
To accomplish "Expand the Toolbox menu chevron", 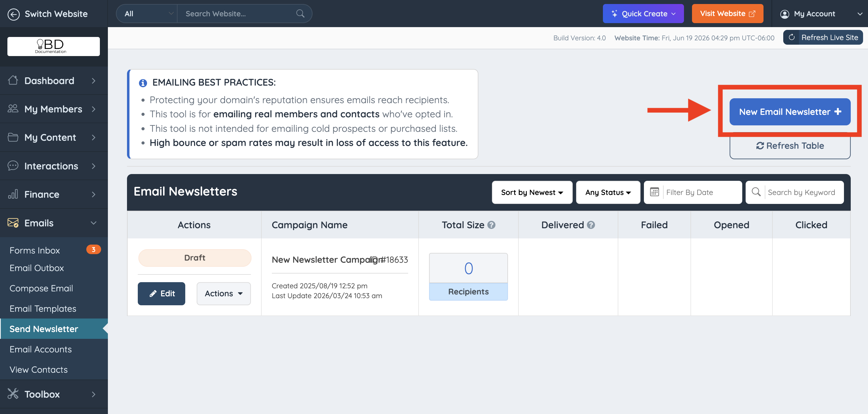I will 93,394.
